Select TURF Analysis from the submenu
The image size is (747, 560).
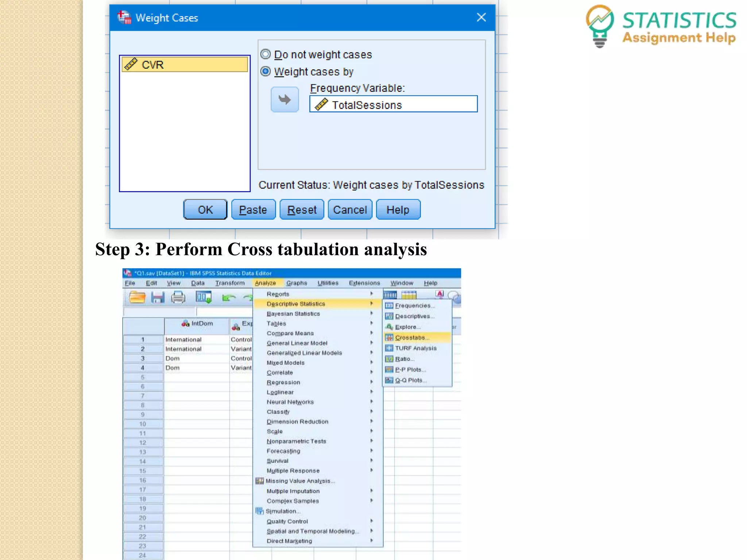pos(417,348)
